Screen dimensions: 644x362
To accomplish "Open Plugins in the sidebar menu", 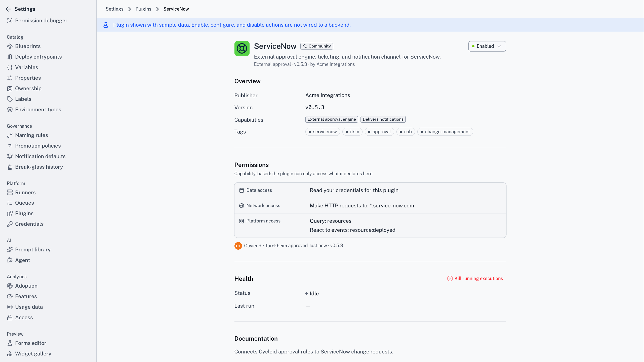I will coord(24,213).
